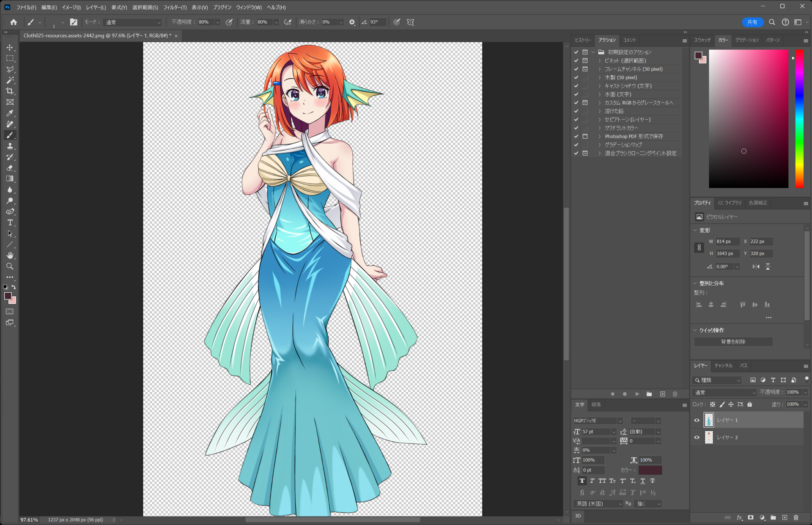Screen dimensions: 812x525
Task: Select the Path Selection tool
Action: pyautogui.click(x=10, y=234)
